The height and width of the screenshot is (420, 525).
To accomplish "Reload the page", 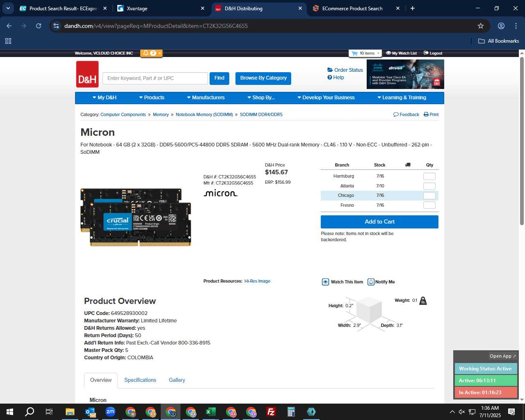I will (x=39, y=26).
